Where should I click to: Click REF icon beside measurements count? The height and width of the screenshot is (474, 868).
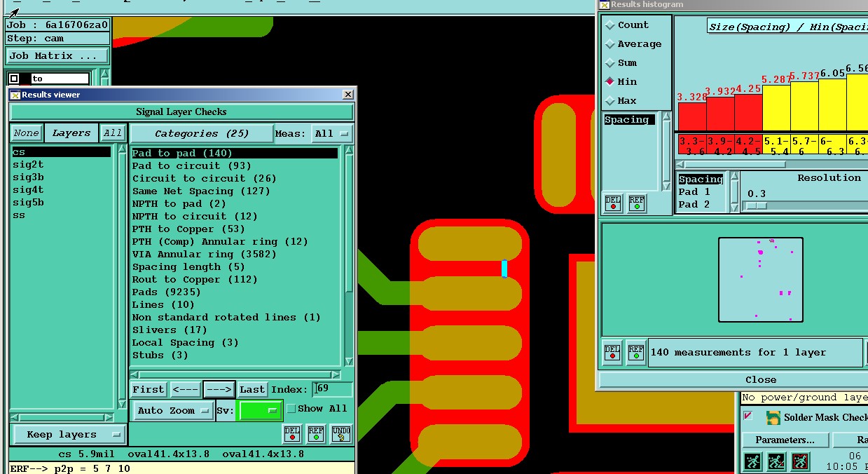[636, 353]
